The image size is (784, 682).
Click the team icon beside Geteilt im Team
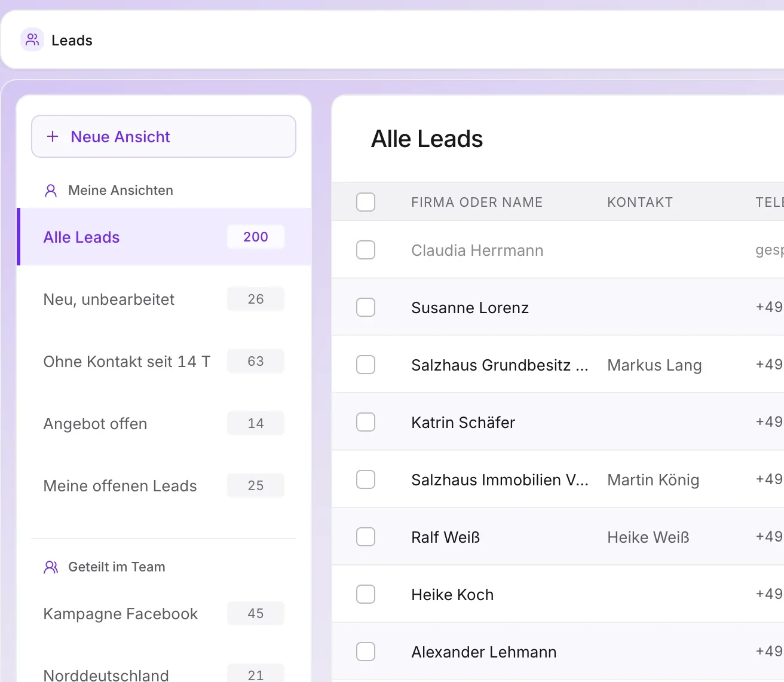[51, 567]
